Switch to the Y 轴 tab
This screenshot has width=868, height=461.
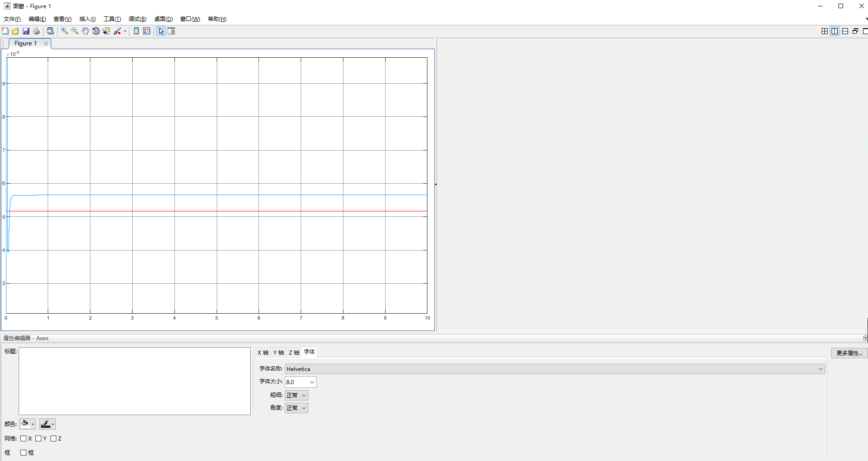(278, 352)
